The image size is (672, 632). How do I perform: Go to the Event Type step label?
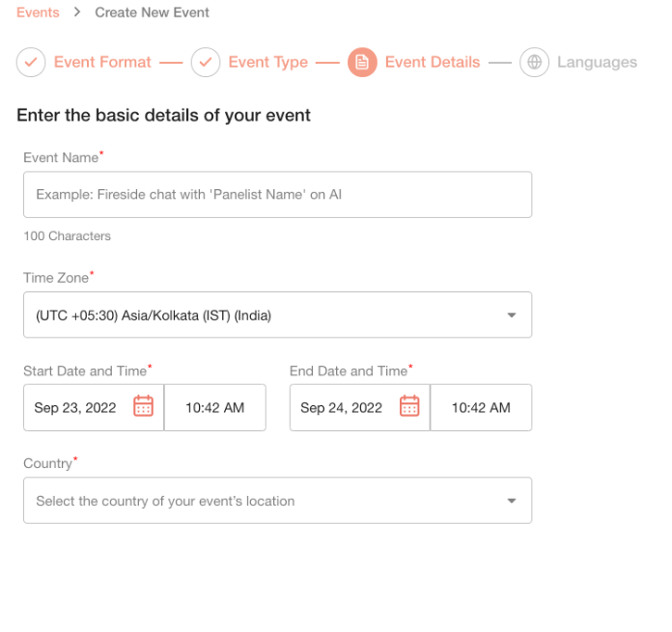click(x=268, y=63)
